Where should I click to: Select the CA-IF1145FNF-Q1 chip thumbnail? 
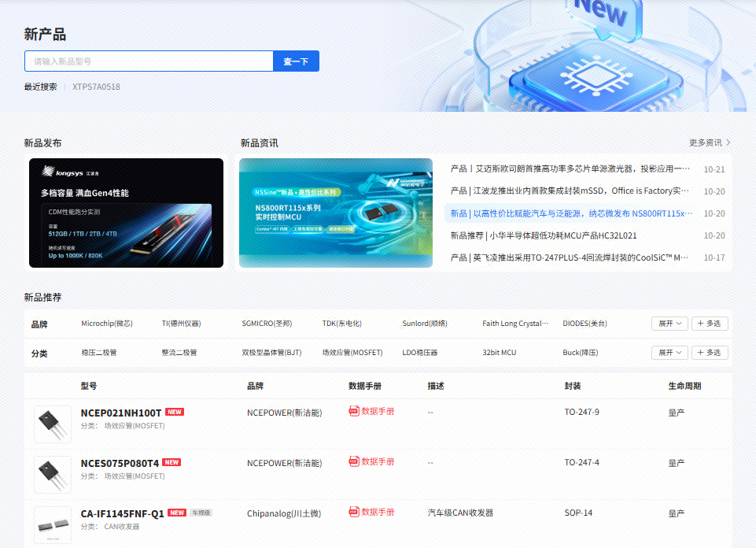(x=53, y=523)
